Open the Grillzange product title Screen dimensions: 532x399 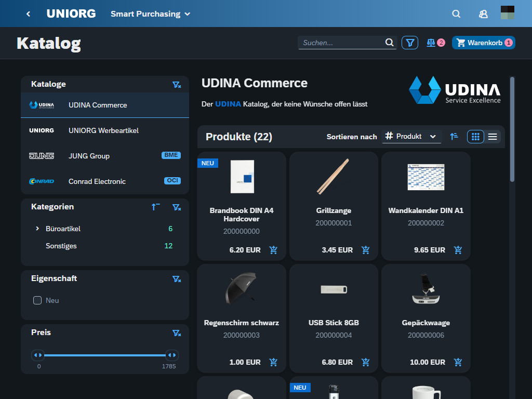click(334, 211)
